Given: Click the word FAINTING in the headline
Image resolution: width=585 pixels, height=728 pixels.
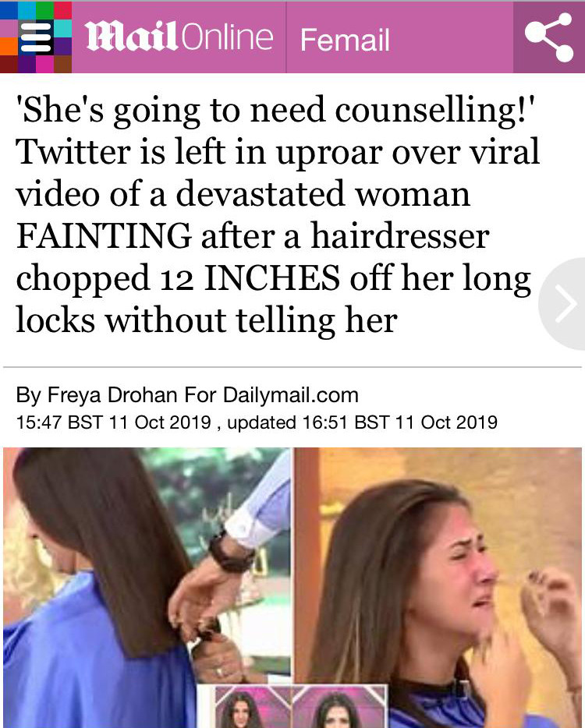Looking at the screenshot, I should tap(104, 236).
